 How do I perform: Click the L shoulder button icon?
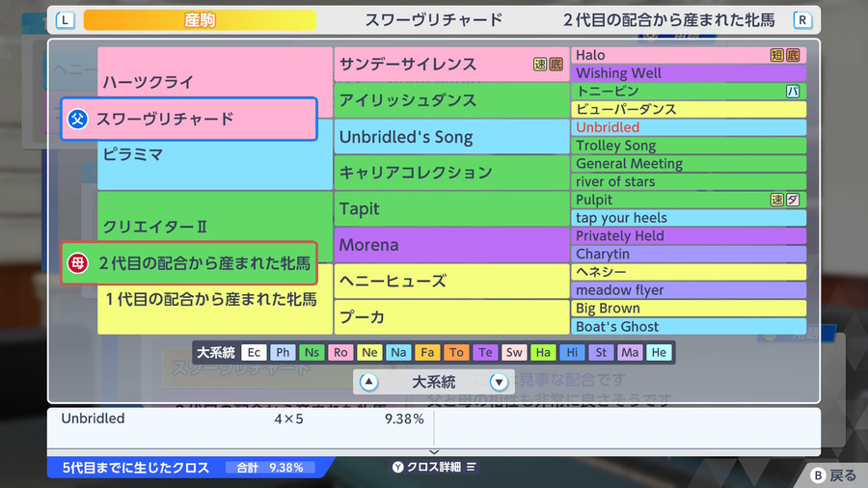(x=66, y=21)
